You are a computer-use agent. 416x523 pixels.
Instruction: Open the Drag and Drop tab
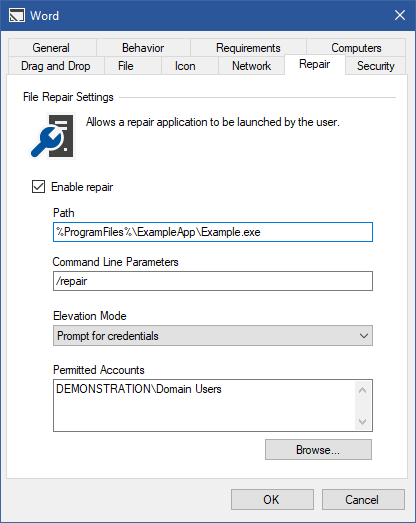pyautogui.click(x=56, y=66)
